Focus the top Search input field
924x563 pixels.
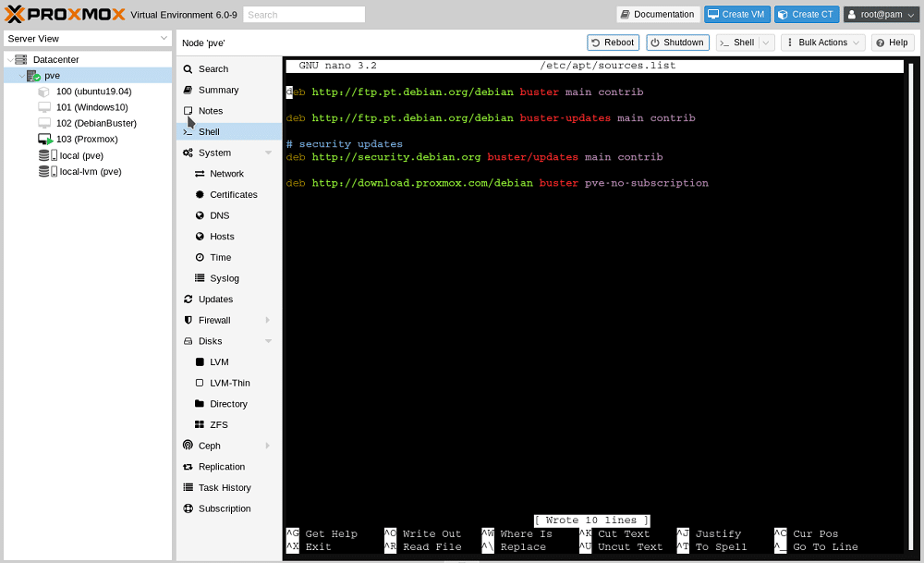coord(304,15)
